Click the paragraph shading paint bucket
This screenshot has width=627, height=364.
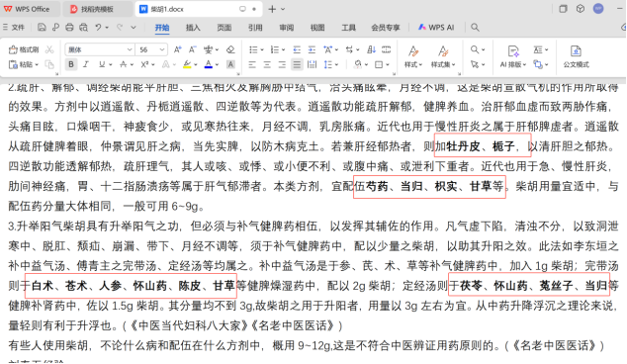[x=358, y=64]
